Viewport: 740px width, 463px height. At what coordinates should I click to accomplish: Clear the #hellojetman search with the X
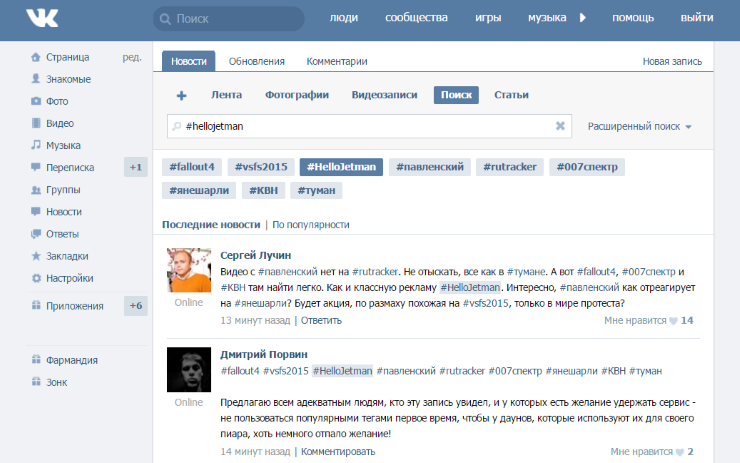(x=560, y=126)
